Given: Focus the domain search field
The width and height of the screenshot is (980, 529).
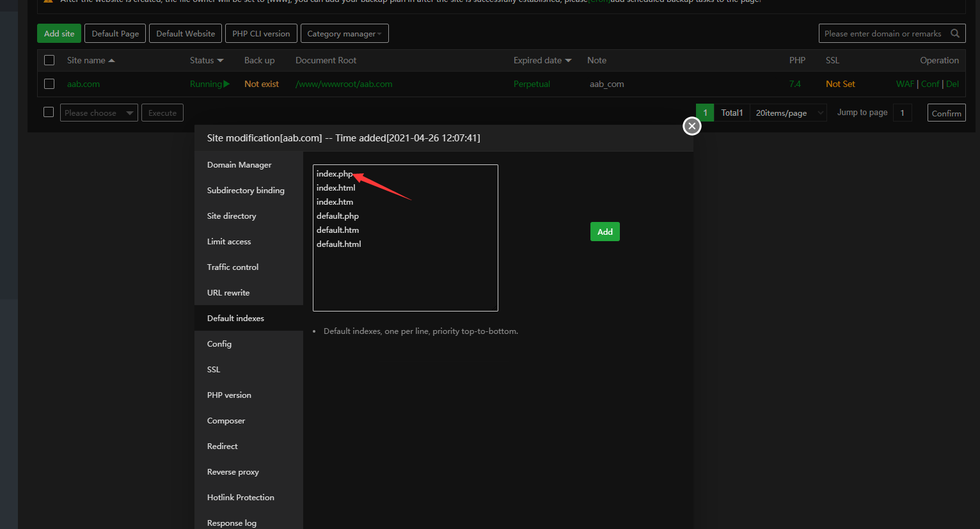Looking at the screenshot, I should (883, 33).
